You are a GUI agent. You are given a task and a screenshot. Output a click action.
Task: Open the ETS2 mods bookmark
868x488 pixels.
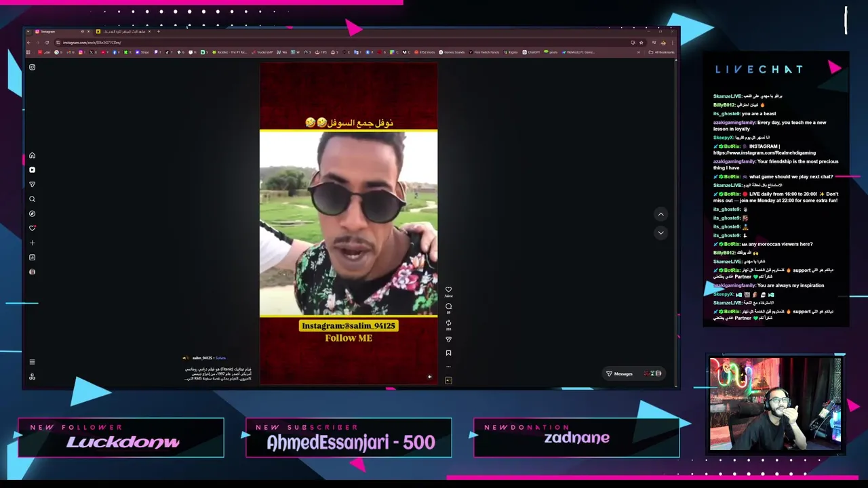pos(425,52)
